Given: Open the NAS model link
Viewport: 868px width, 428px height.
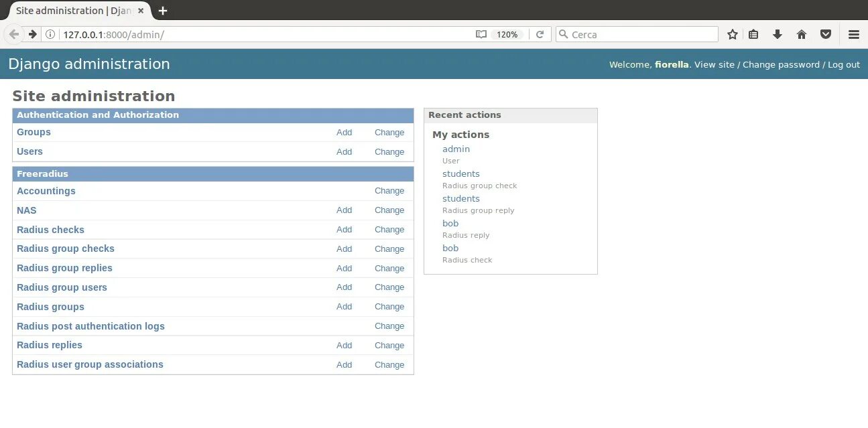Looking at the screenshot, I should pos(27,210).
